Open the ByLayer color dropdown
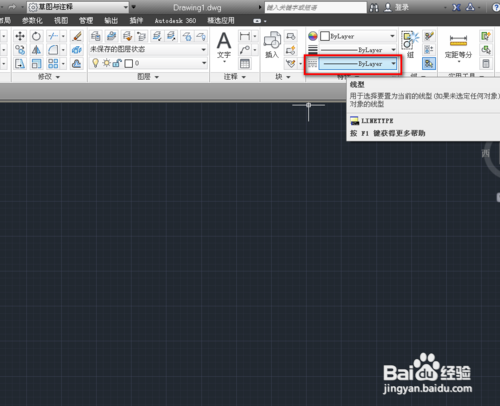The height and width of the screenshot is (406, 500). pyautogui.click(x=358, y=36)
